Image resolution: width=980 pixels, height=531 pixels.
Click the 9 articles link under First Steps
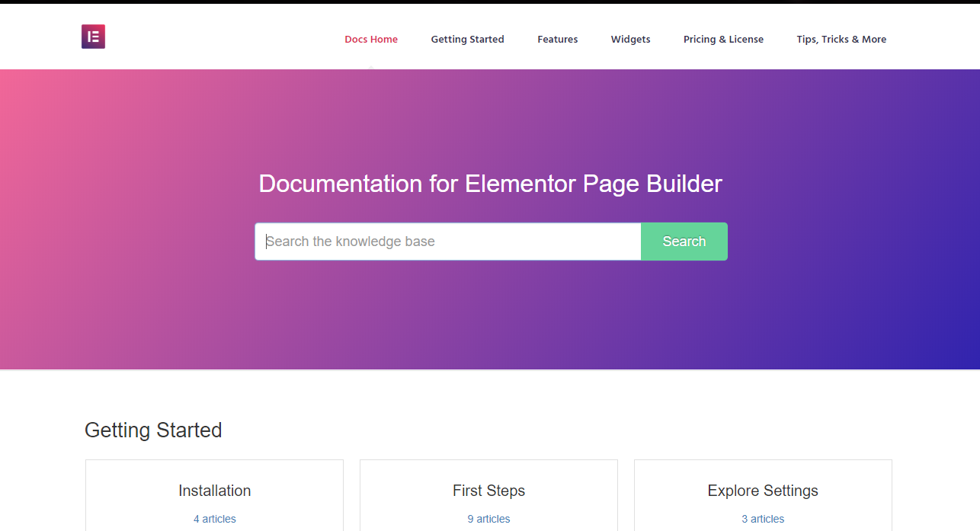488,518
